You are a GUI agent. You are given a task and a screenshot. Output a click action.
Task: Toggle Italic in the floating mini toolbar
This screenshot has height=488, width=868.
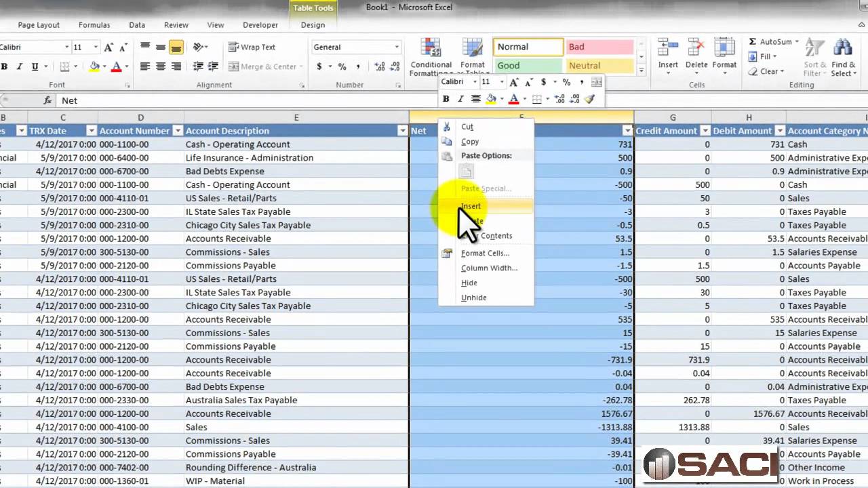pyautogui.click(x=460, y=99)
